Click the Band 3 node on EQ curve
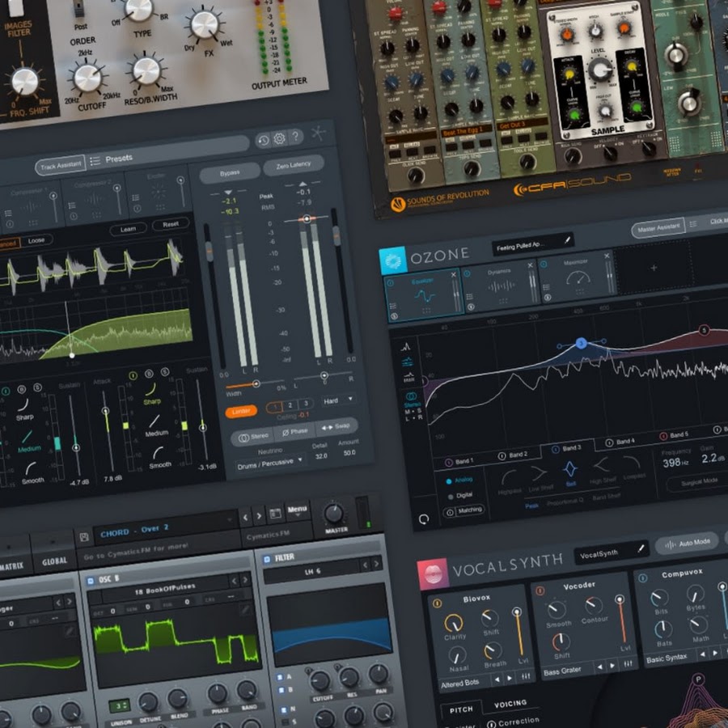 [x=581, y=343]
